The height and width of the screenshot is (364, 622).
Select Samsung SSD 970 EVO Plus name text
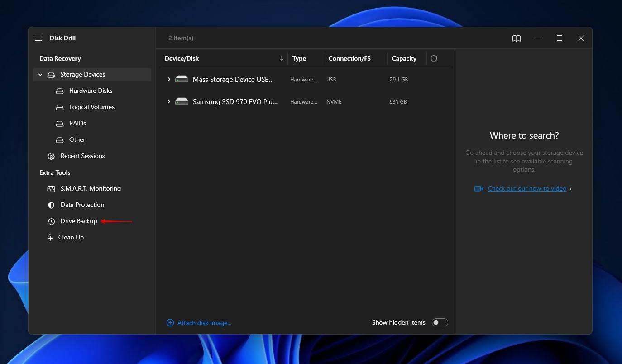point(235,101)
